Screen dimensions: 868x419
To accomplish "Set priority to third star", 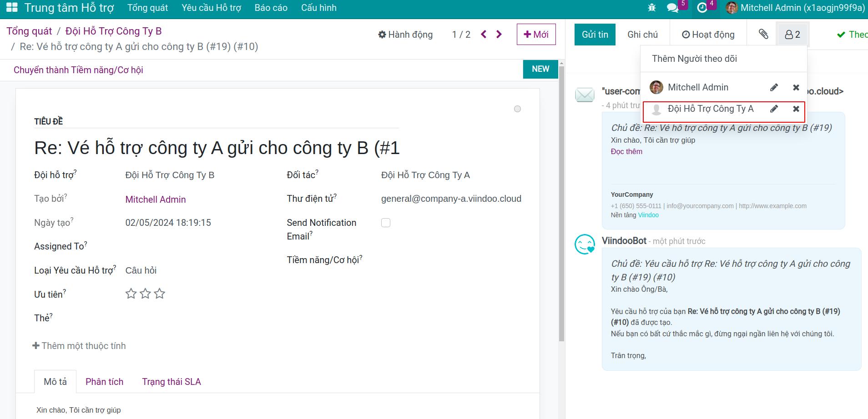I will pyautogui.click(x=159, y=294).
